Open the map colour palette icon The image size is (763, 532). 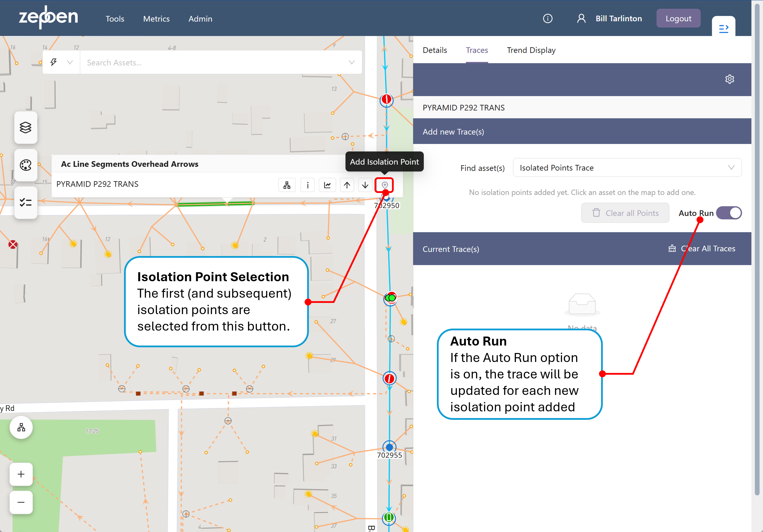(x=26, y=165)
